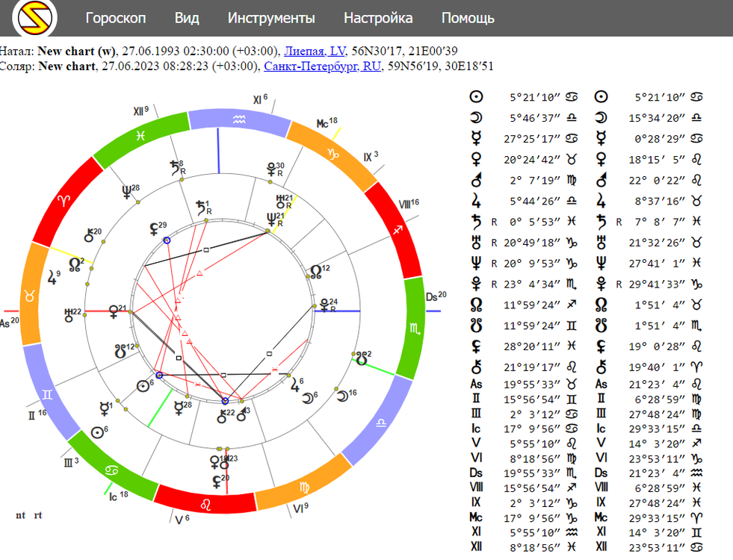
Task: Click the Aries segment of the zodiac ring
Action: tap(64, 201)
